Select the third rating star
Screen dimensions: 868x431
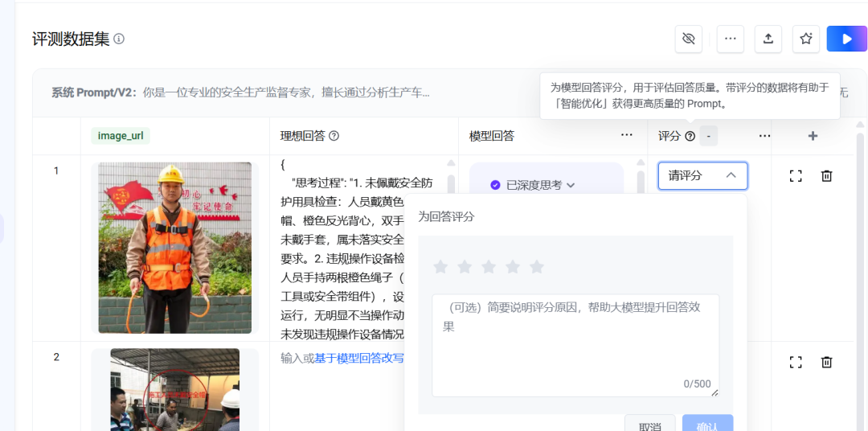[489, 267]
